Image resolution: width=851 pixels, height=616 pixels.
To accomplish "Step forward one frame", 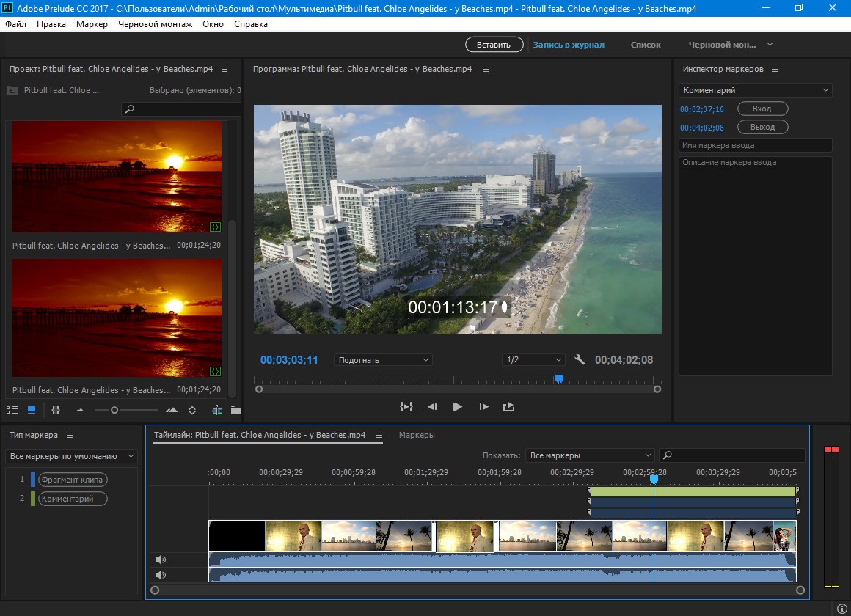I will [483, 406].
